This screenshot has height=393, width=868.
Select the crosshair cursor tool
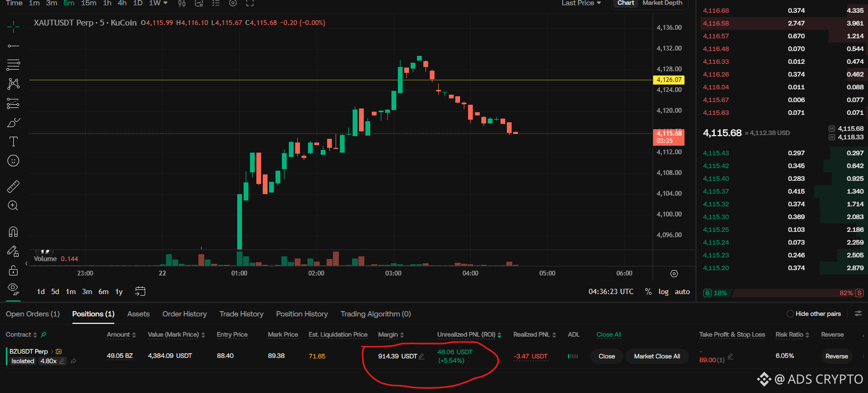[13, 26]
